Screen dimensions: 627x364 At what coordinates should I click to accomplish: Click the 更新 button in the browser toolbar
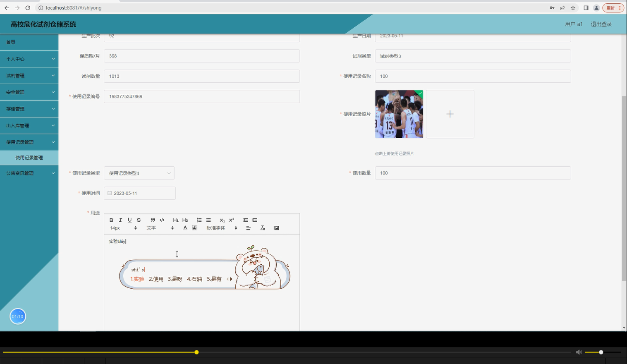click(611, 7)
